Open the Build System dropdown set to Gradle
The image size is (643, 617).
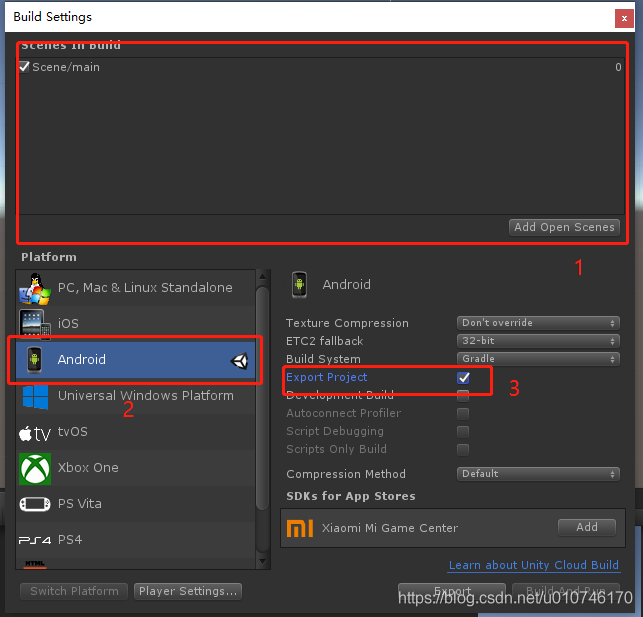point(538,359)
